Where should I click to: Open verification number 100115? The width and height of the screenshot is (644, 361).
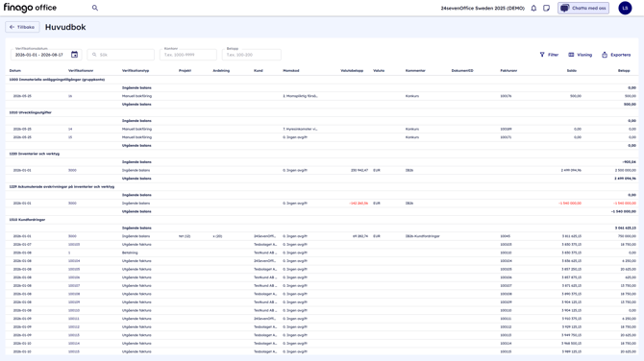74,351
